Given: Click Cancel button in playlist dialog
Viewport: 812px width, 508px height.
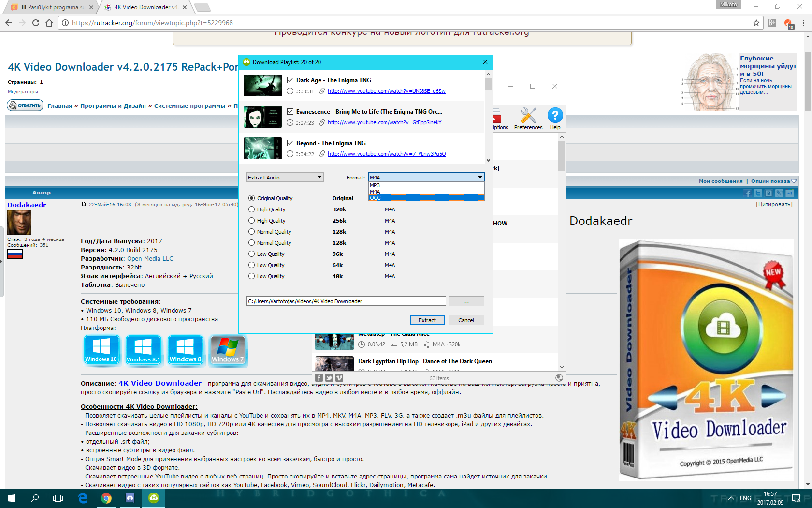Looking at the screenshot, I should pyautogui.click(x=466, y=320).
